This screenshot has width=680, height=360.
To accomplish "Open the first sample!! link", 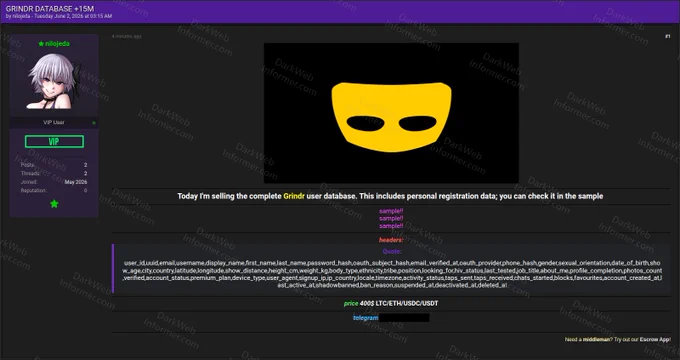I will (391, 211).
